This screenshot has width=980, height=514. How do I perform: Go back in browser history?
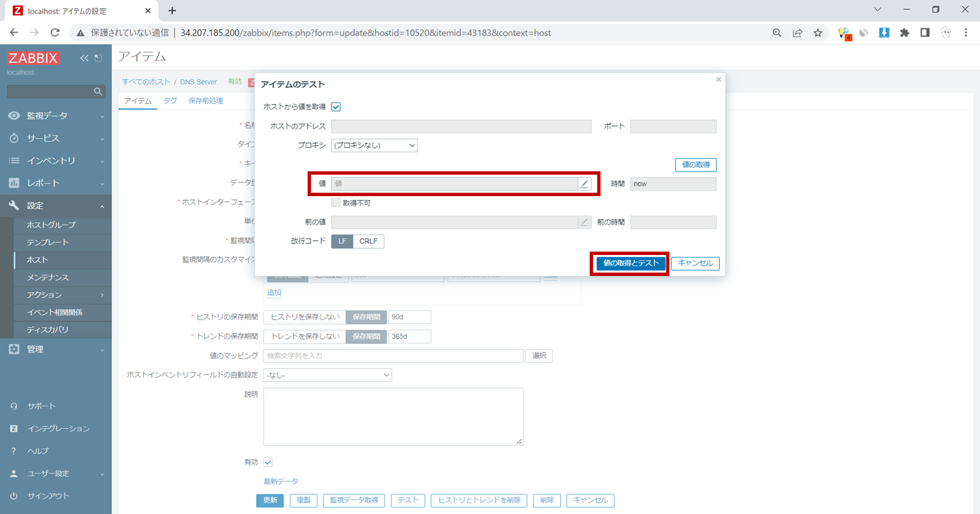coord(14,33)
